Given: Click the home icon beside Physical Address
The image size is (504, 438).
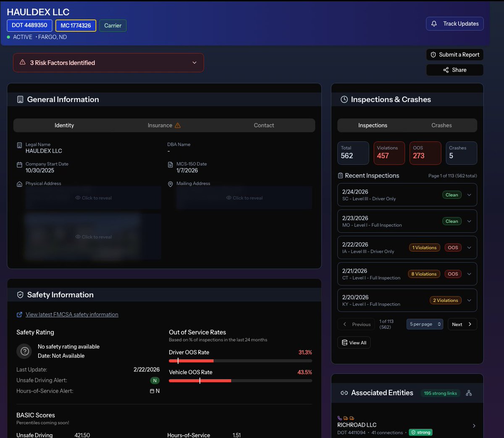Looking at the screenshot, I should tap(19, 184).
